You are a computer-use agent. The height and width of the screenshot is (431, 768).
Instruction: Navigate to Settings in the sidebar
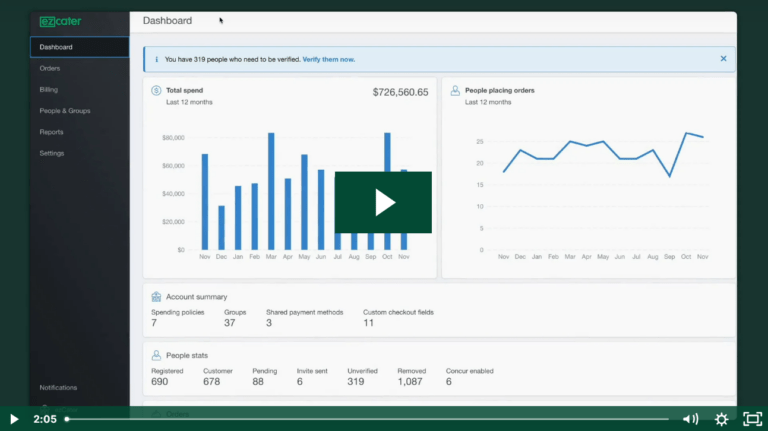pos(52,153)
